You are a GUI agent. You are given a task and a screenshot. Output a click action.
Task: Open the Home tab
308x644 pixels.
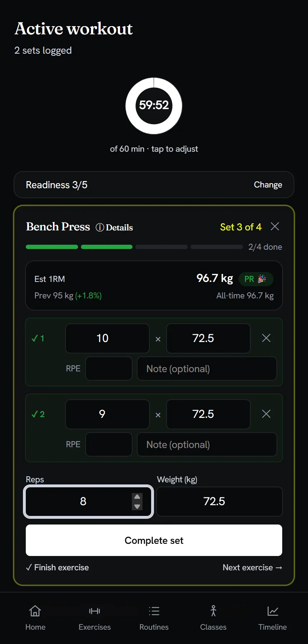[x=35, y=618]
